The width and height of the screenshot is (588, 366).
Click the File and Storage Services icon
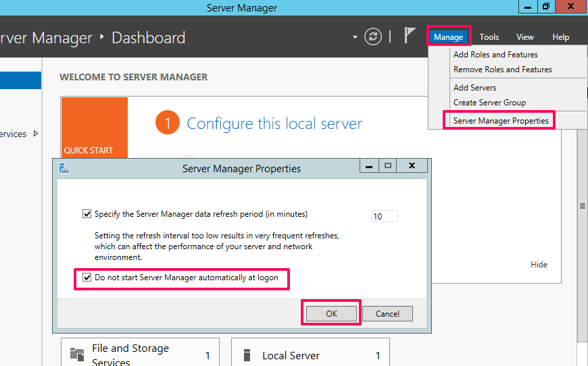coord(77,354)
